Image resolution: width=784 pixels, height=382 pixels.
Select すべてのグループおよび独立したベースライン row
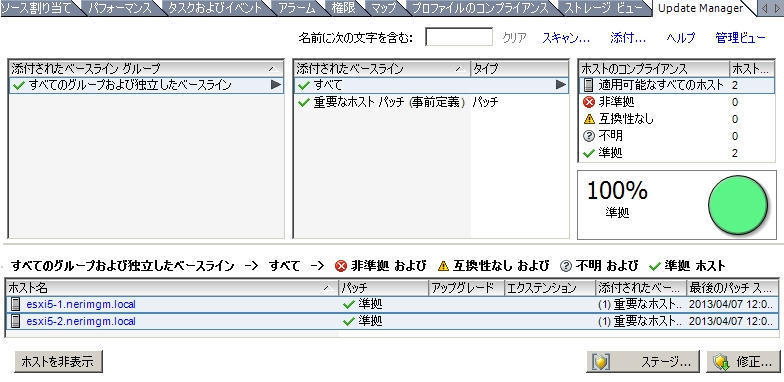(146, 85)
